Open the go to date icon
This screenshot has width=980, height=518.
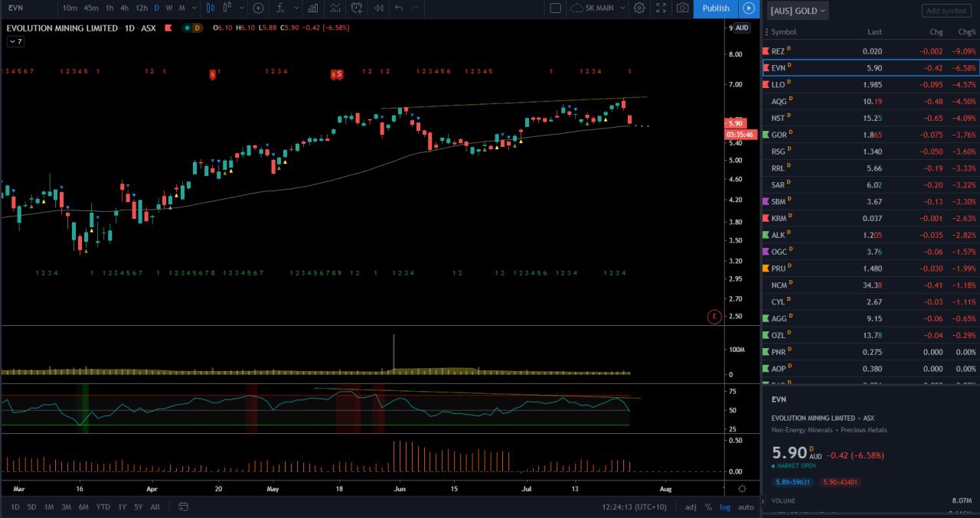[x=183, y=507]
